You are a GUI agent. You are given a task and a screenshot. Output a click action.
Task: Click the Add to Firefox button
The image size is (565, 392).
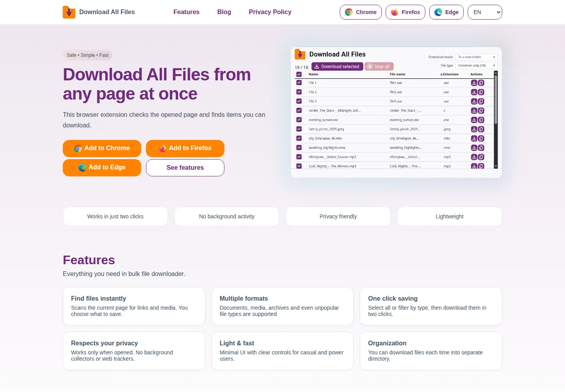pos(185,148)
